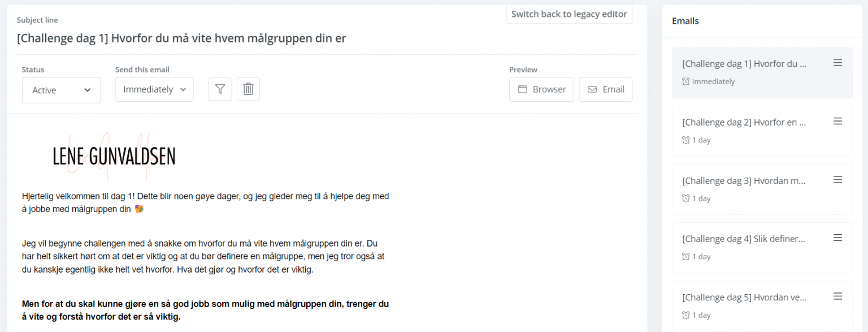Click Switch back to legacy editor
The height and width of the screenshot is (332, 868).
pyautogui.click(x=569, y=13)
